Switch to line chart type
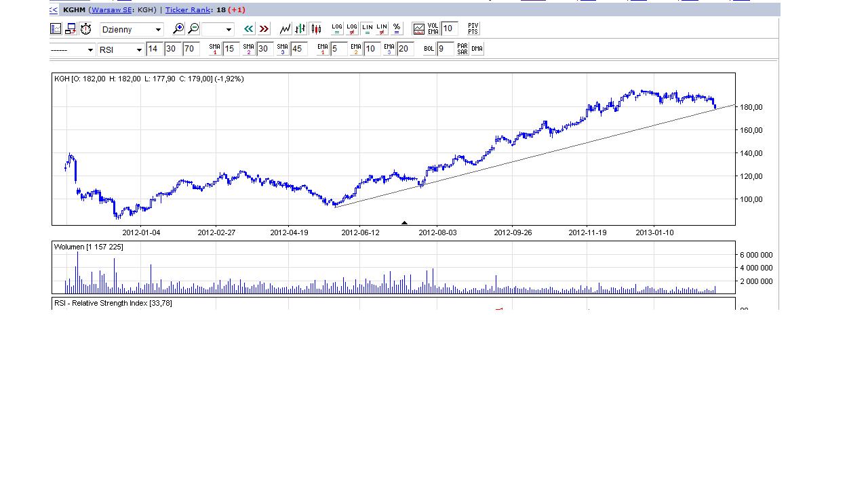This screenshot has width=868, height=488. click(x=285, y=28)
